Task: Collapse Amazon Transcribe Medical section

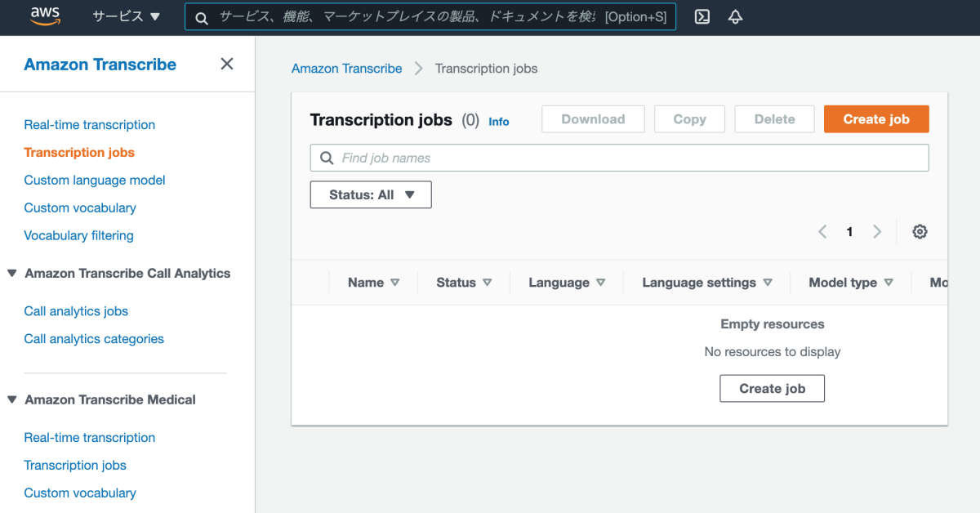Action: coord(12,399)
